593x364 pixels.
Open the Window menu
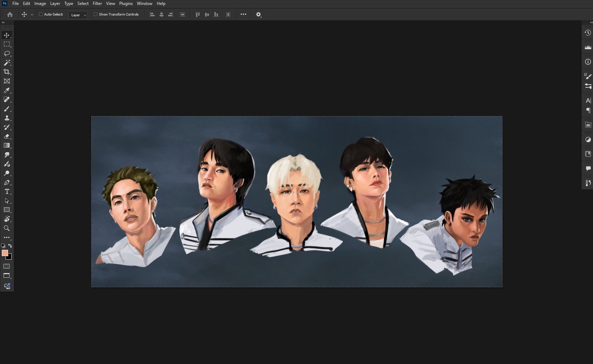[145, 3]
